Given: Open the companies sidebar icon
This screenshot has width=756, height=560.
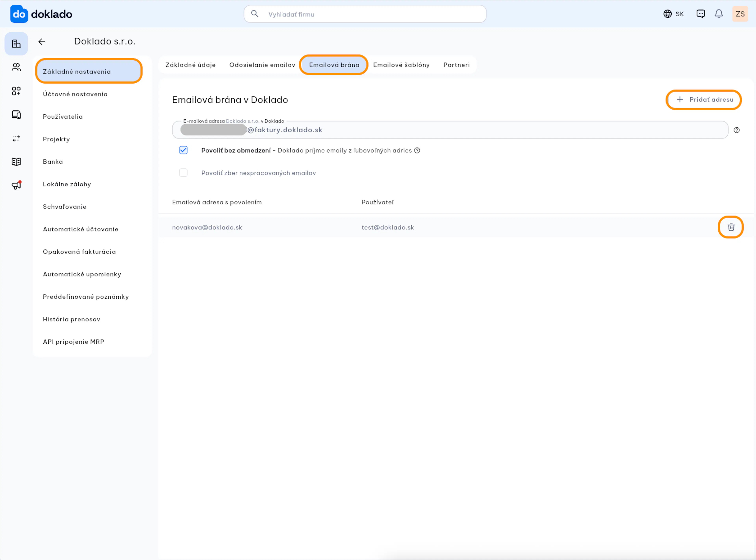Looking at the screenshot, I should point(16,44).
